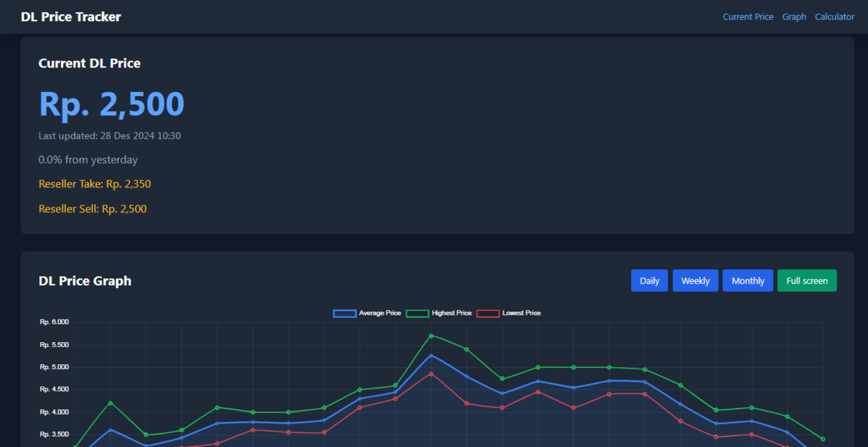This screenshot has width=868, height=447.
Task: Click the Rp. 3.500 axis label
Action: coord(54,434)
